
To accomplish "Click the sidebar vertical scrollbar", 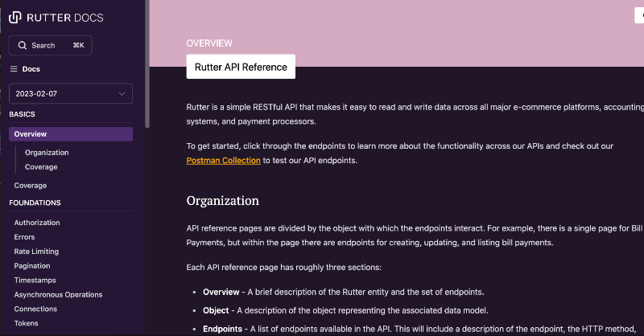I will (x=147, y=64).
